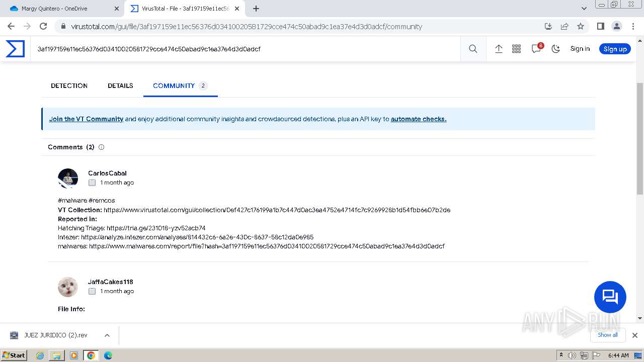Click Show all downloads button
The height and width of the screenshot is (362, 644).
pos(607,335)
